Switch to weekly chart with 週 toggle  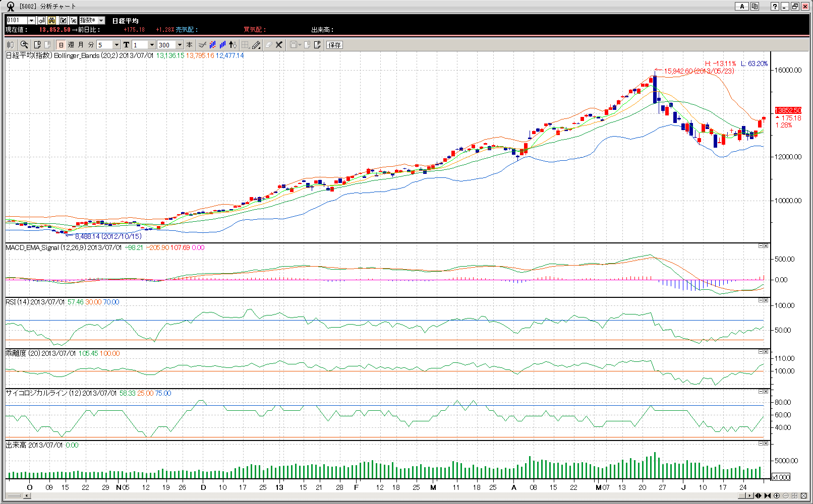click(x=71, y=45)
